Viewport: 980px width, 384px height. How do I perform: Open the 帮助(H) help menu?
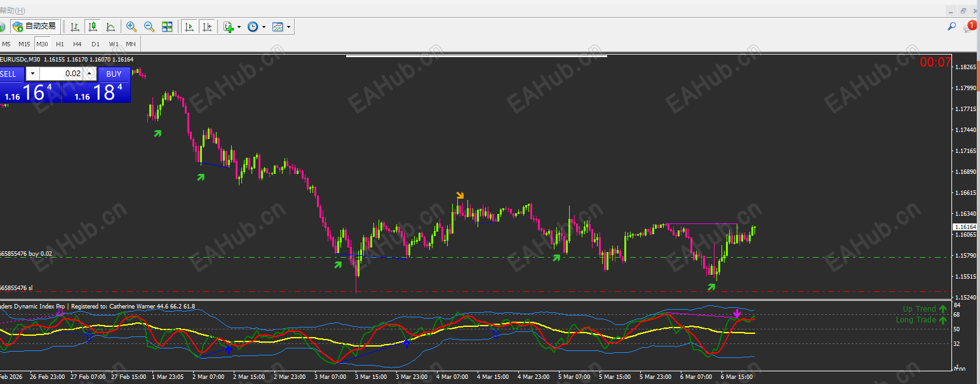13,11
